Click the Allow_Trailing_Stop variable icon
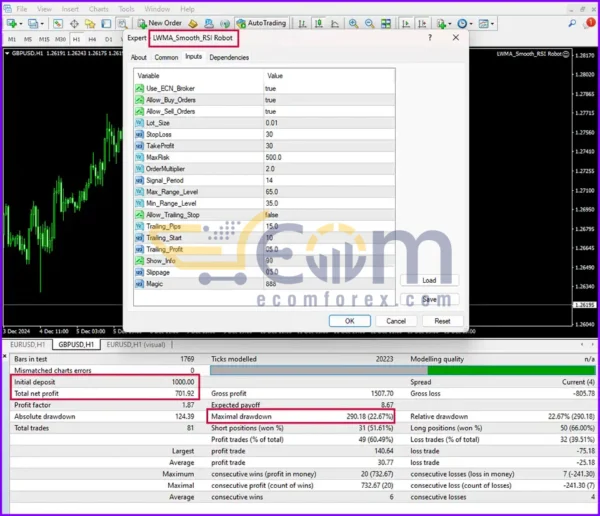The height and width of the screenshot is (516, 600). pyautogui.click(x=139, y=215)
